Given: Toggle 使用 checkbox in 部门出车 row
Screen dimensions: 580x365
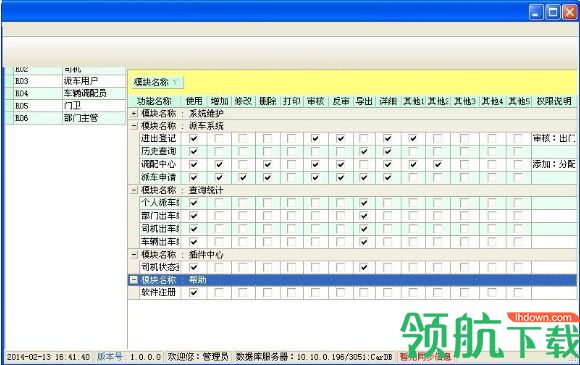Looking at the screenshot, I should [193, 216].
